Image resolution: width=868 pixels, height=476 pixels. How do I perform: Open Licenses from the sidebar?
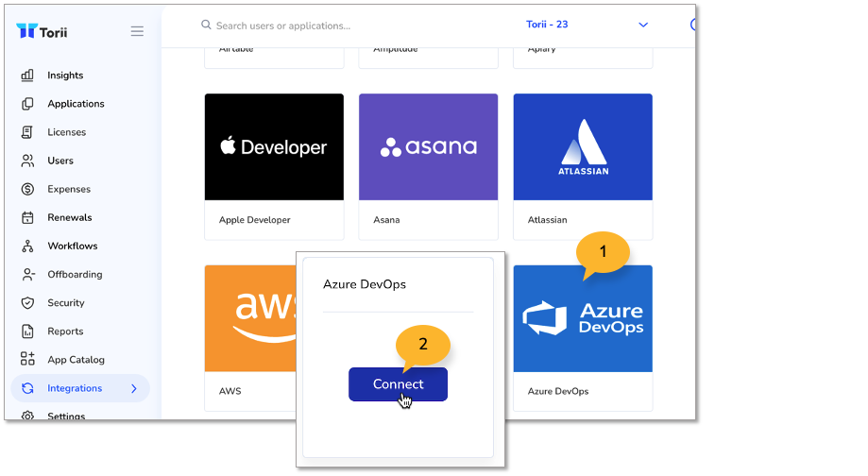click(66, 132)
